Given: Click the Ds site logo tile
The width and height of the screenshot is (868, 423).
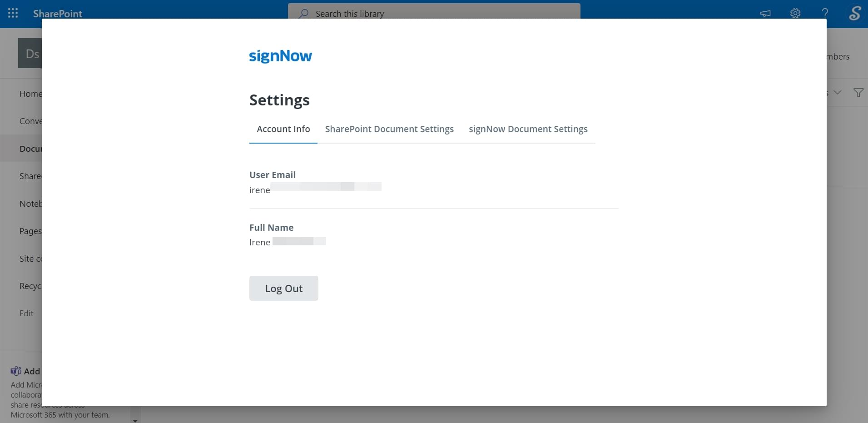Looking at the screenshot, I should pyautogui.click(x=30, y=53).
